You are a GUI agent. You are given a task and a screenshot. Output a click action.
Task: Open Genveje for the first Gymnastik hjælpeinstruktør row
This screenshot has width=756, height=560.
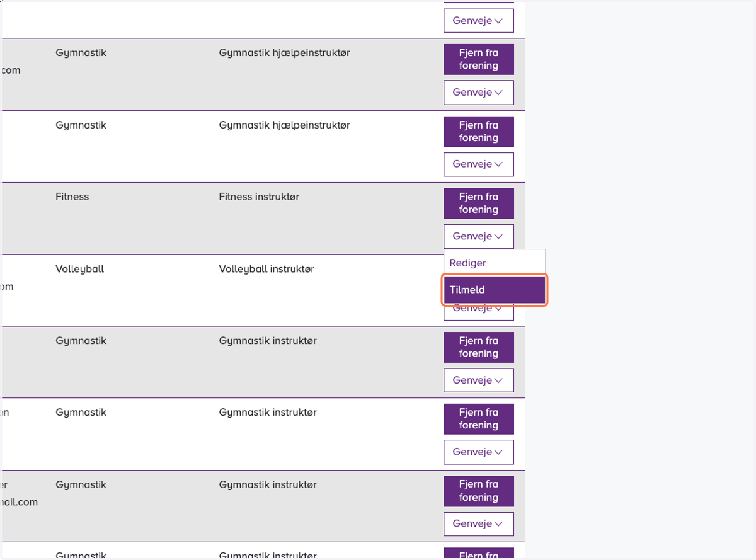click(x=479, y=93)
